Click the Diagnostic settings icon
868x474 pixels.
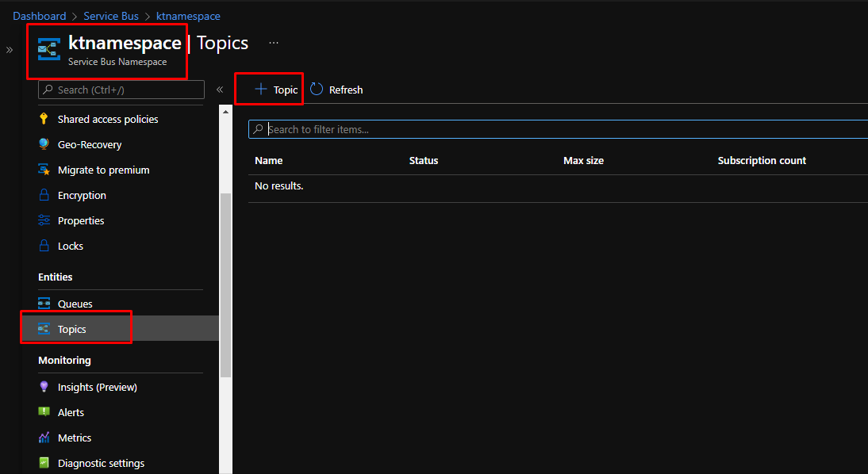pyautogui.click(x=44, y=464)
